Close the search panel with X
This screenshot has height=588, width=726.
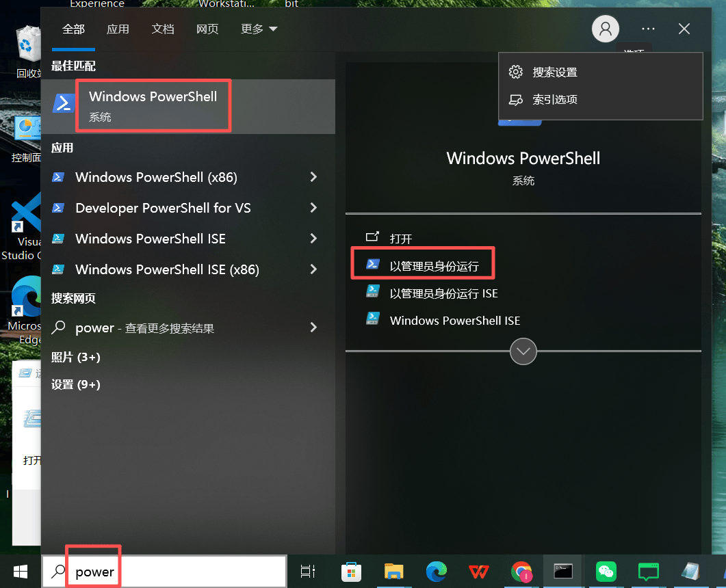[x=684, y=29]
